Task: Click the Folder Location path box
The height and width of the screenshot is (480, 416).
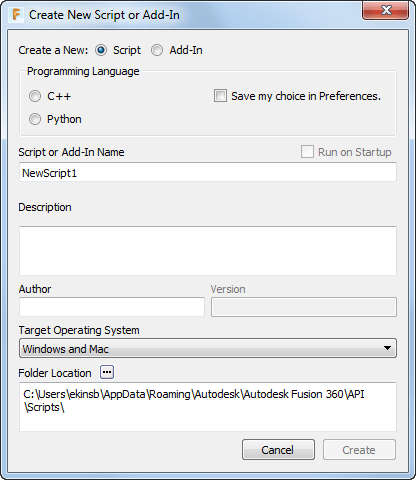Action: click(x=208, y=407)
